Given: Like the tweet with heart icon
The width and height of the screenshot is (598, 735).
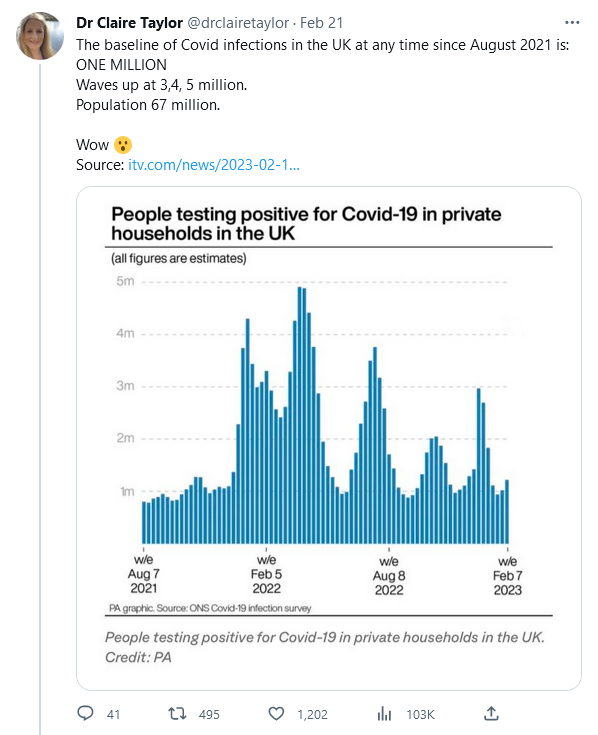Looking at the screenshot, I should tap(276, 713).
